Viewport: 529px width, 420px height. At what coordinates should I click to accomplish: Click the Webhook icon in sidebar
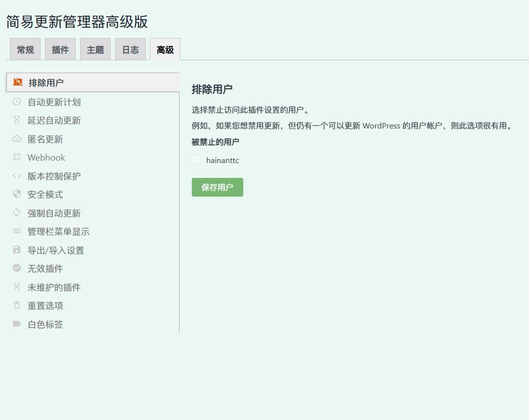pyautogui.click(x=17, y=157)
